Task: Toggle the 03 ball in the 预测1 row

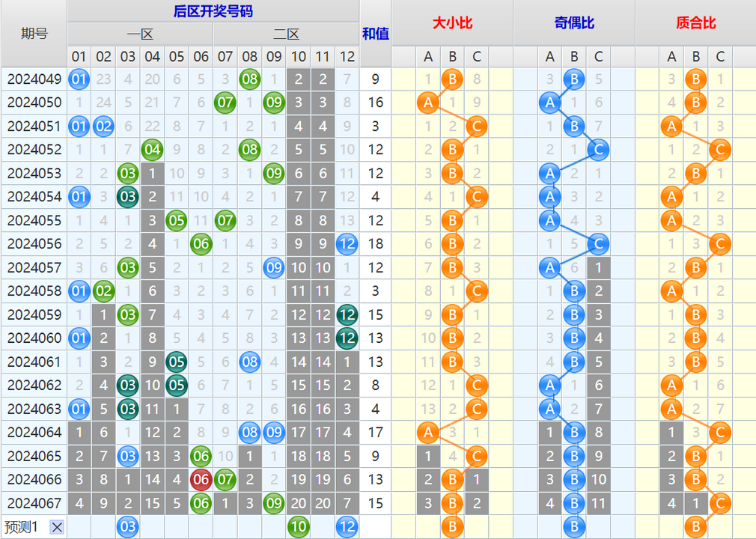Action: pos(128,527)
